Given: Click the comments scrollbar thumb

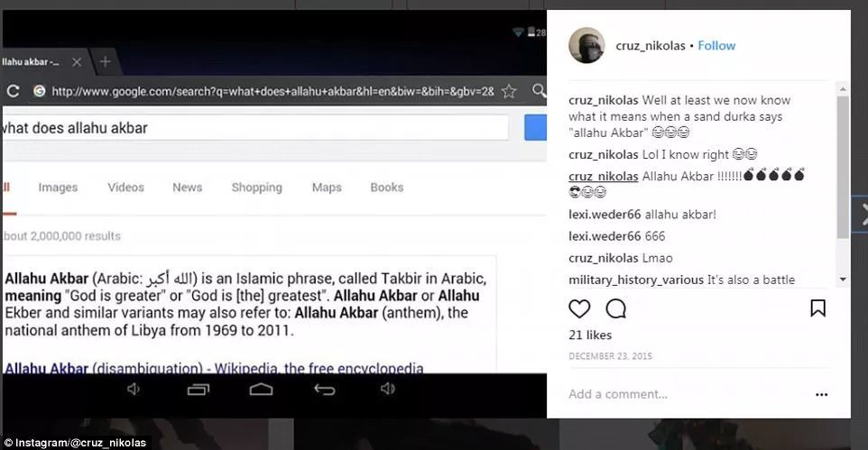Looking at the screenshot, I should [x=843, y=167].
